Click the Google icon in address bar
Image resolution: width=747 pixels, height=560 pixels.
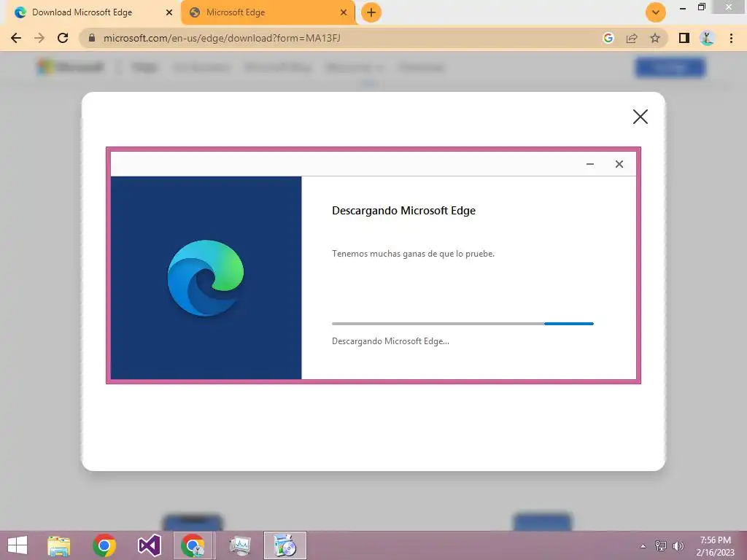(x=608, y=38)
